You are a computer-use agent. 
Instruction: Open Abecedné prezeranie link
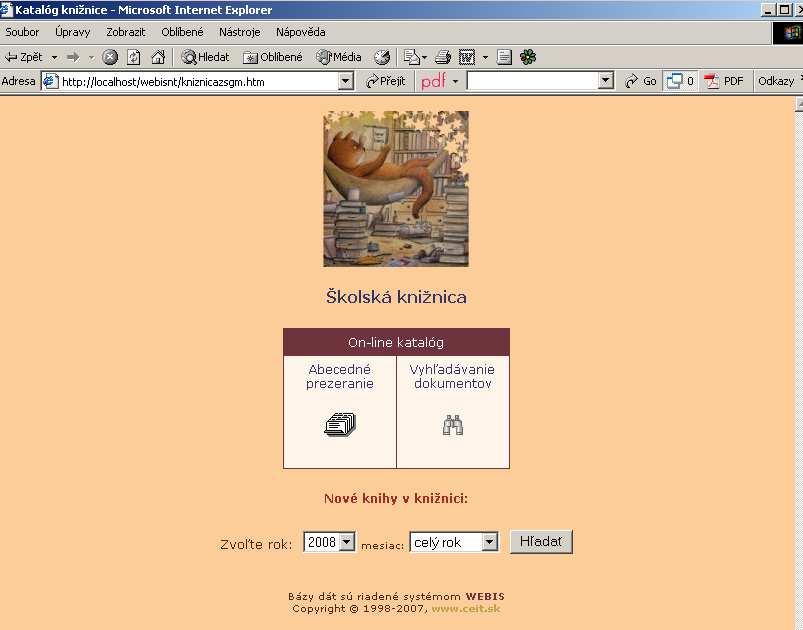pos(340,376)
